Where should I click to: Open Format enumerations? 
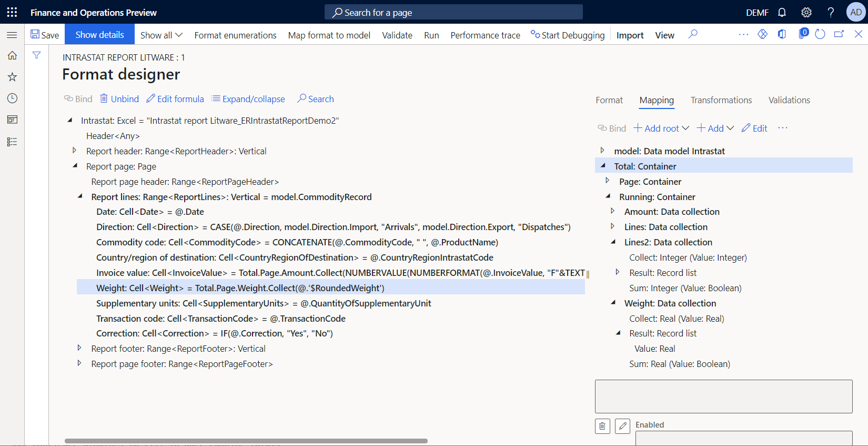coord(235,35)
